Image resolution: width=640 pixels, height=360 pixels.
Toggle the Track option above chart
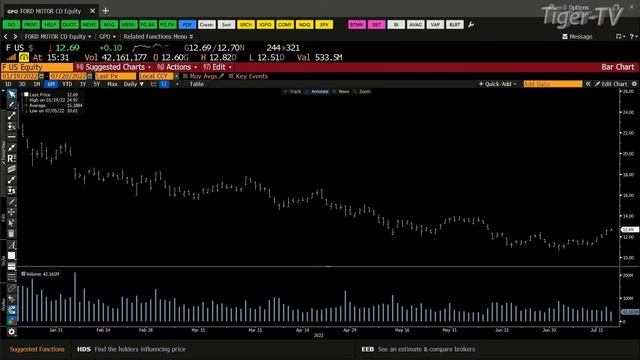[293, 92]
